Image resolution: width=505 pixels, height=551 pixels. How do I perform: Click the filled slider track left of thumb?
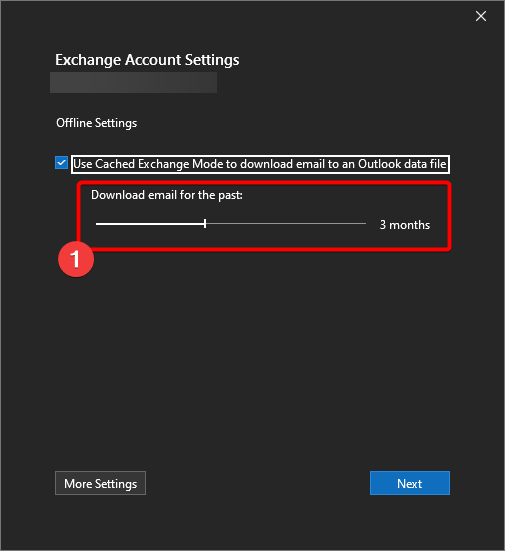point(150,223)
